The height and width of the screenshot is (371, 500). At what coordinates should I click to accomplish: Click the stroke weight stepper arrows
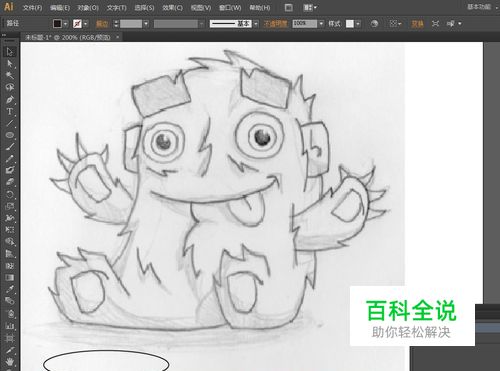[x=116, y=24]
